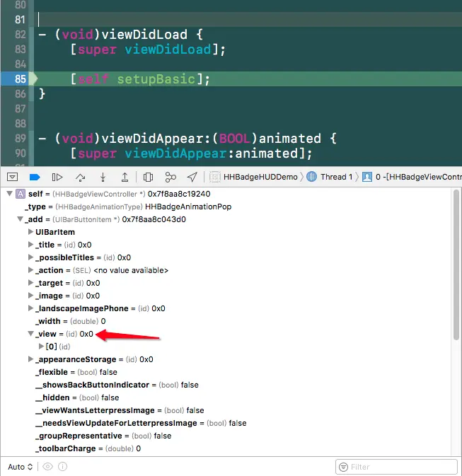The image size is (462, 476).
Task: Click the Quick Look eye icon
Action: click(x=47, y=466)
